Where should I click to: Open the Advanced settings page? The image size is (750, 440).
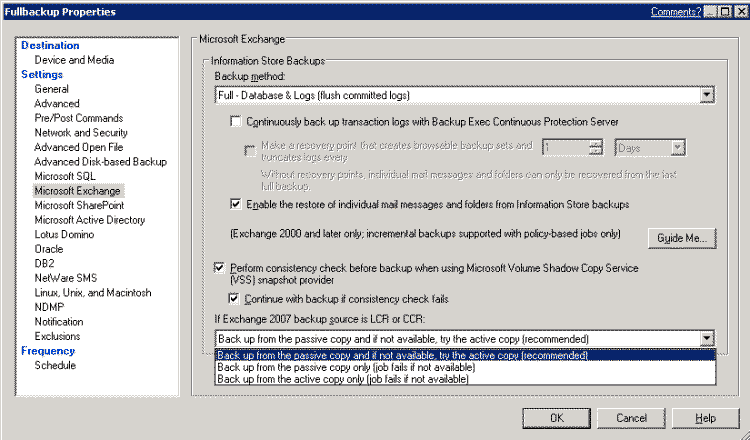click(x=56, y=103)
